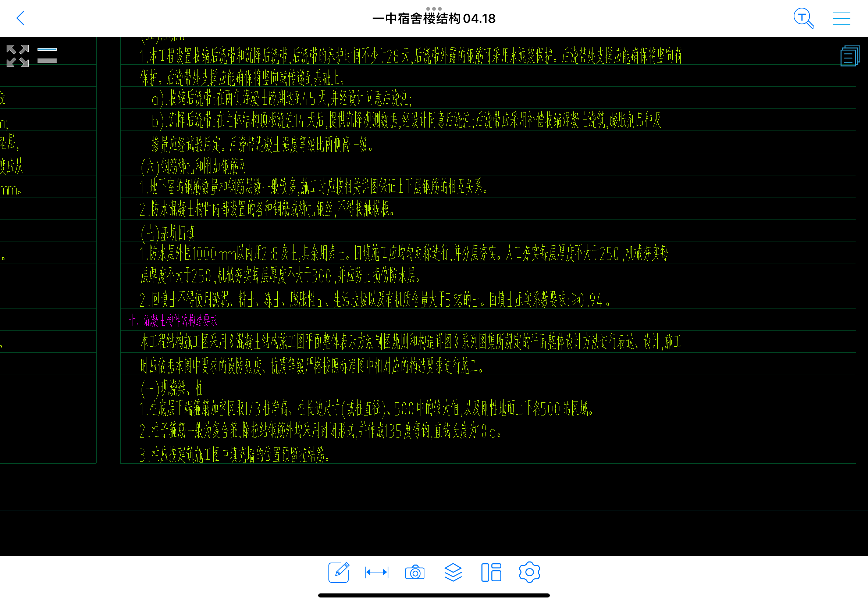Open the layout panels icon
Viewport: 868px width, 603px height.
pyautogui.click(x=491, y=572)
